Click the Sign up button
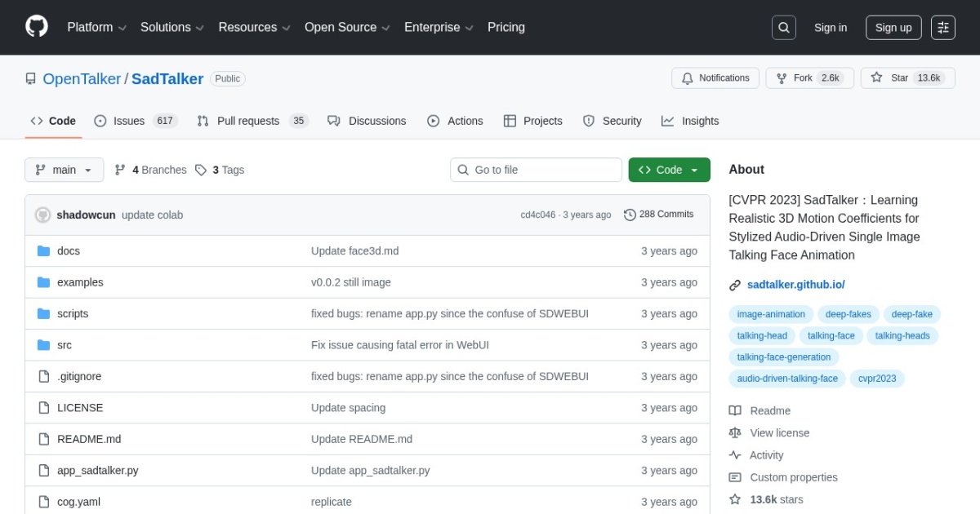The width and height of the screenshot is (980, 514). pyautogui.click(x=893, y=27)
